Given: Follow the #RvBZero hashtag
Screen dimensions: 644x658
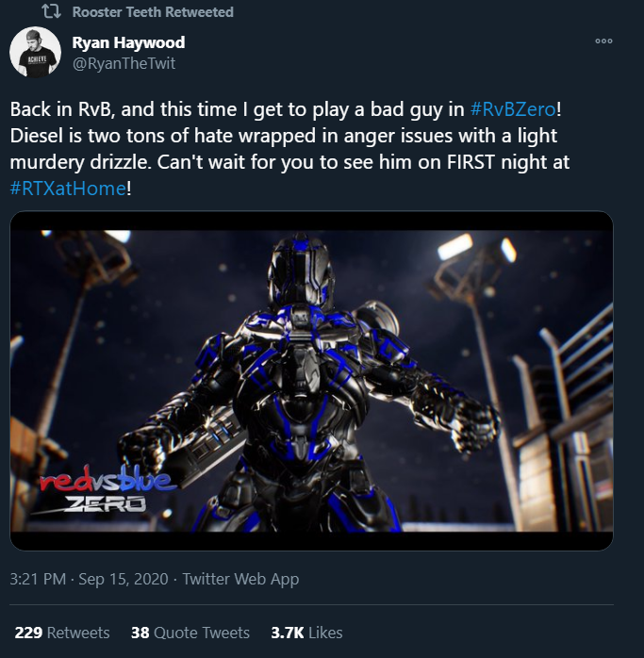Looking at the screenshot, I should (x=513, y=109).
